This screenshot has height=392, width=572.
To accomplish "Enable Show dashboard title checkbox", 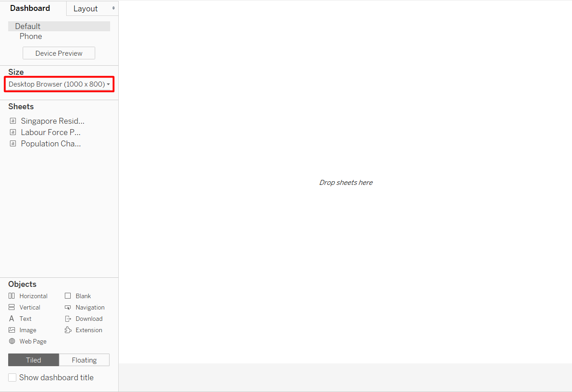I will [x=12, y=377].
